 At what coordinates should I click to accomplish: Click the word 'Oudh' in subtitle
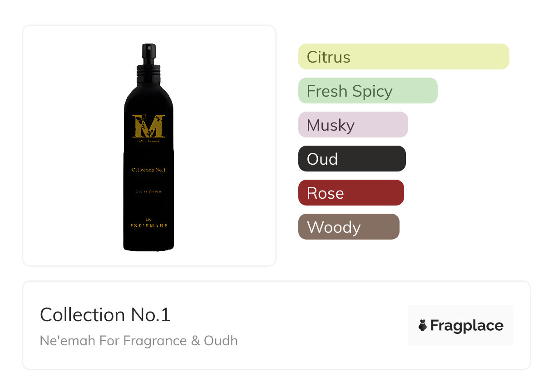[221, 341]
